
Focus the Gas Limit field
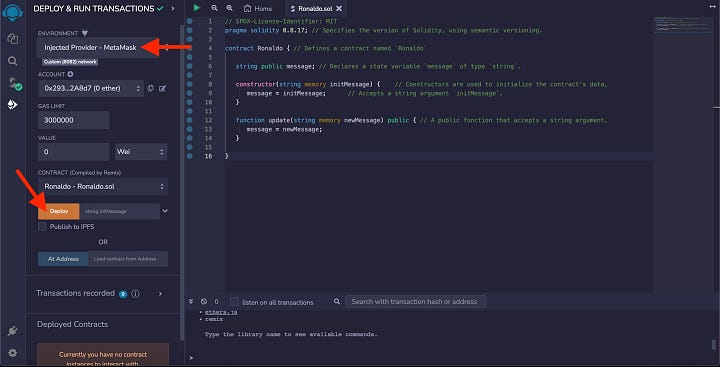74,120
